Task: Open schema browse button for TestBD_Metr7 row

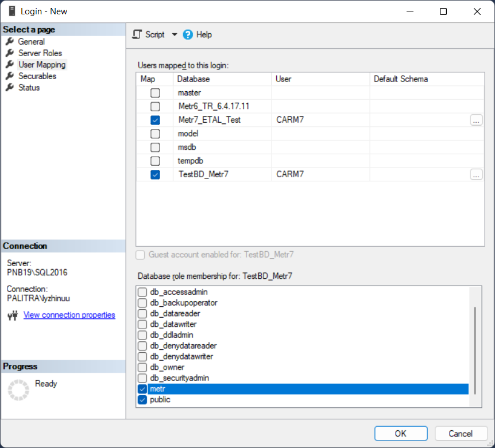Action: (x=476, y=174)
